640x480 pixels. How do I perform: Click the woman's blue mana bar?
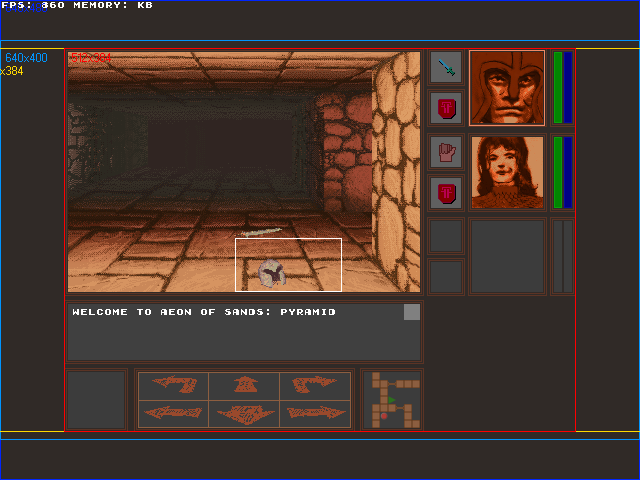568,172
